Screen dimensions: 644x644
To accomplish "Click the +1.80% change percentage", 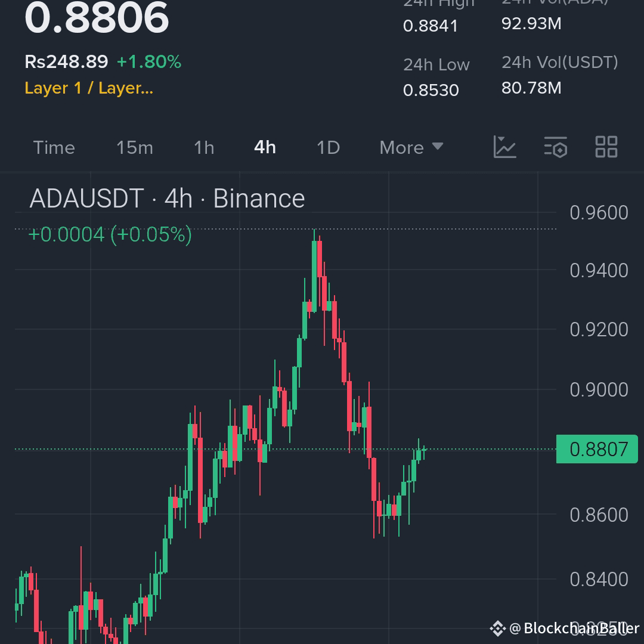I will click(x=148, y=61).
